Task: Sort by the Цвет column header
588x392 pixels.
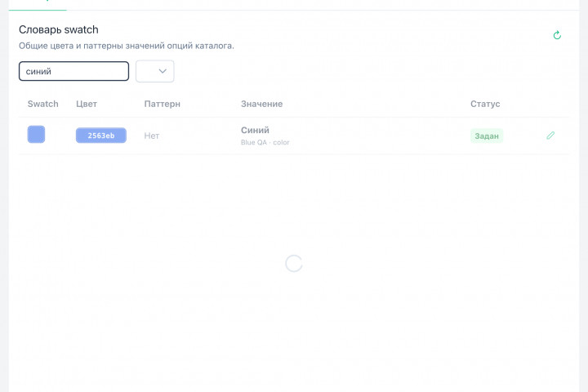Action: pyautogui.click(x=87, y=104)
